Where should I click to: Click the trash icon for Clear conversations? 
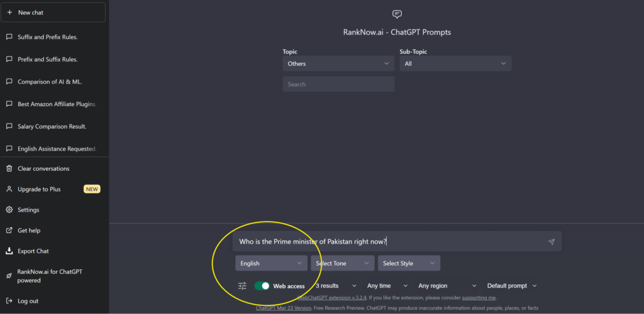9,168
